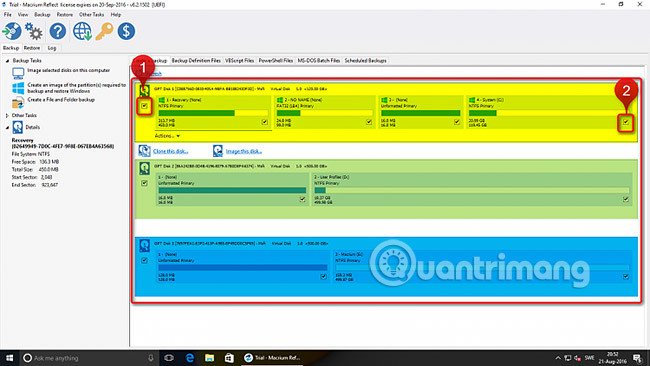650x366 pixels.
Task: Open the Windows Start menu
Action: point(9,358)
